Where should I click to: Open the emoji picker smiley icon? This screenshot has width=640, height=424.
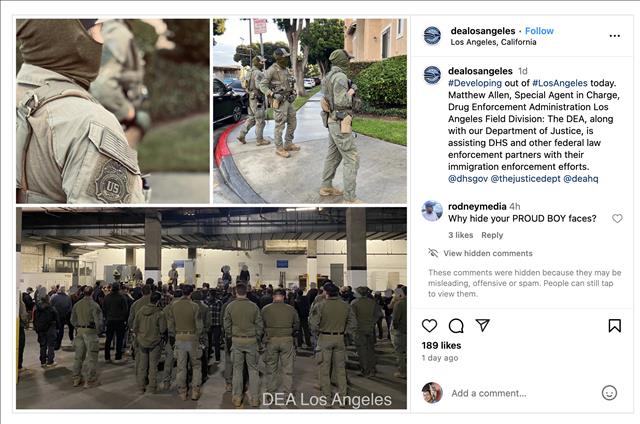tap(609, 393)
